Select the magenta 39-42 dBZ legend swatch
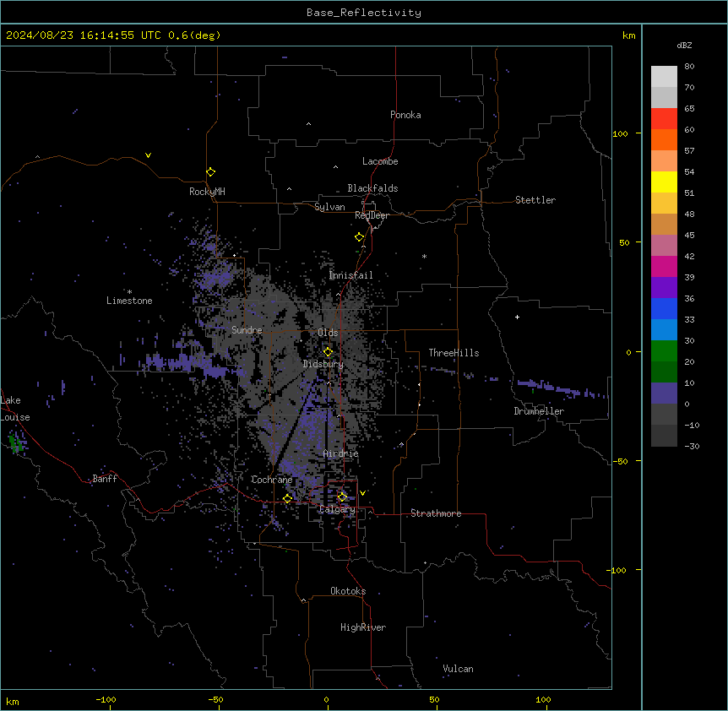This screenshot has width=728, height=711. [x=664, y=266]
